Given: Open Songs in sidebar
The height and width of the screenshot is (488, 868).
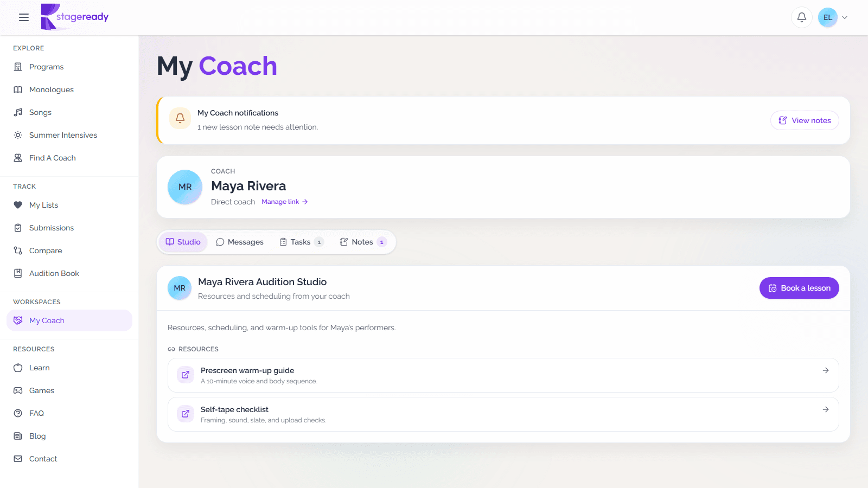Looking at the screenshot, I should click(x=69, y=112).
